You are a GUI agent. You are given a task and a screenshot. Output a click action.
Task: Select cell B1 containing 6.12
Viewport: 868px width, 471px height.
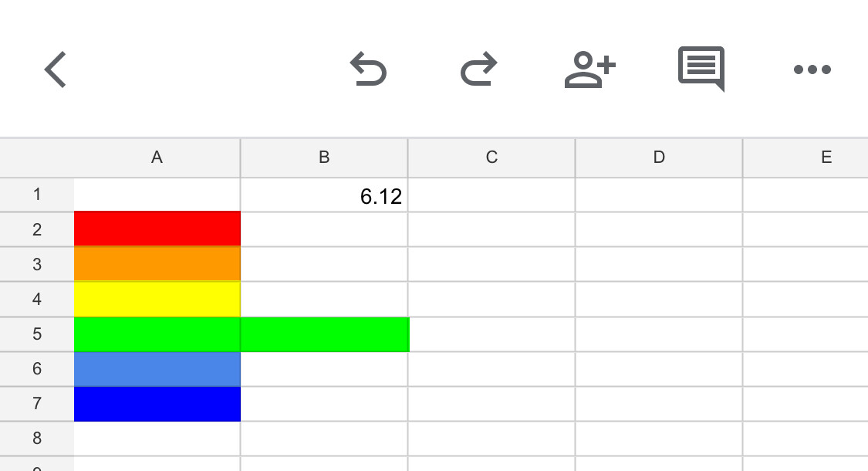pos(324,195)
